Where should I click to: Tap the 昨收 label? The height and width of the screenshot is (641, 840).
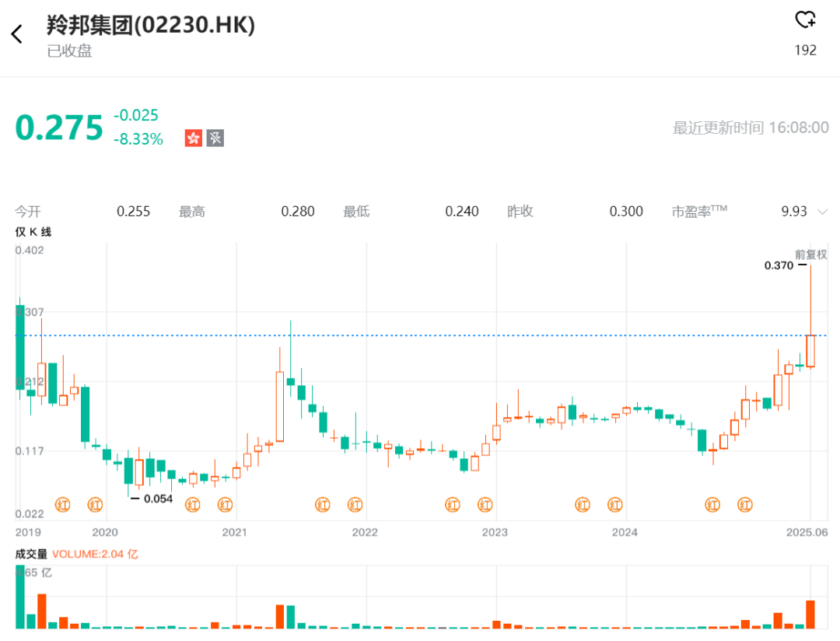click(520, 212)
